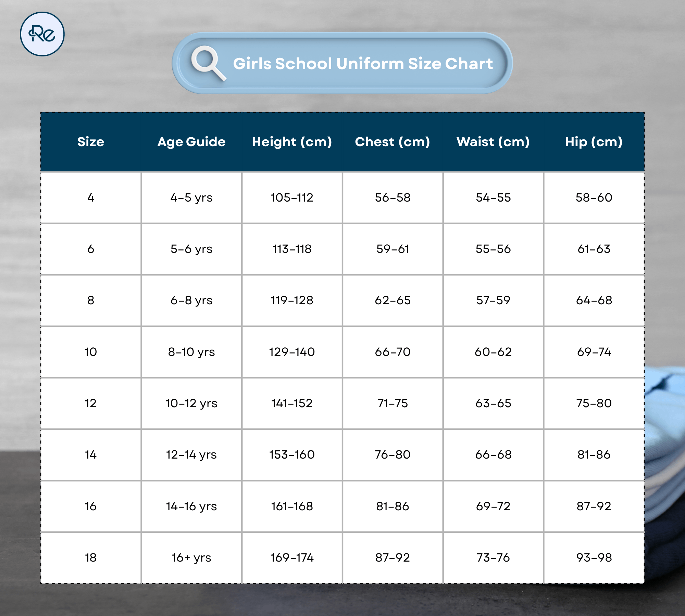This screenshot has width=685, height=616.
Task: Select the 169–174 height cell
Action: [292, 557]
